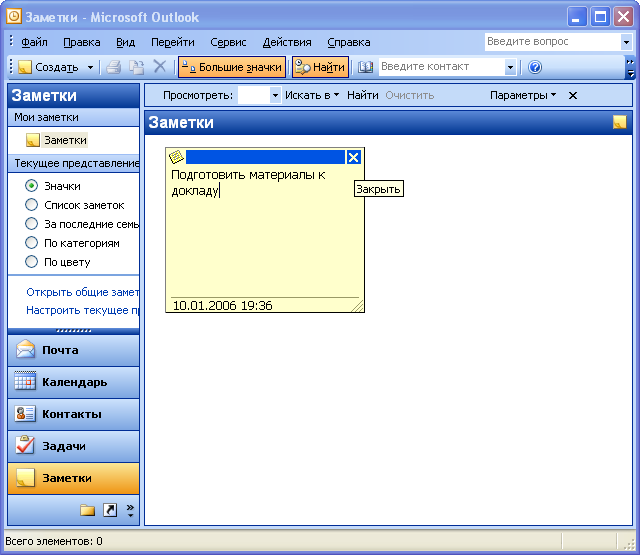This screenshot has height=555, width=640.
Task: Open the Вид menu
Action: coord(125,42)
